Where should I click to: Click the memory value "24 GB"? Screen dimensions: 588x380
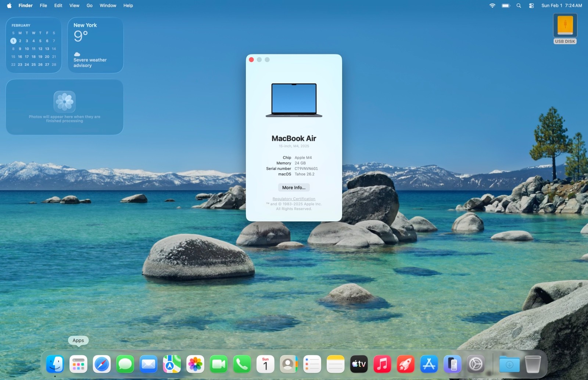[x=300, y=163]
